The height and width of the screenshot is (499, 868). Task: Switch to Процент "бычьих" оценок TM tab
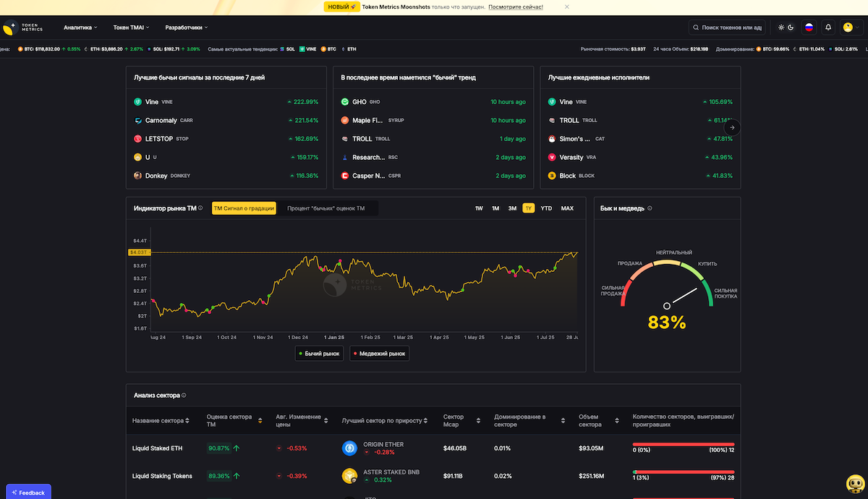(x=325, y=208)
